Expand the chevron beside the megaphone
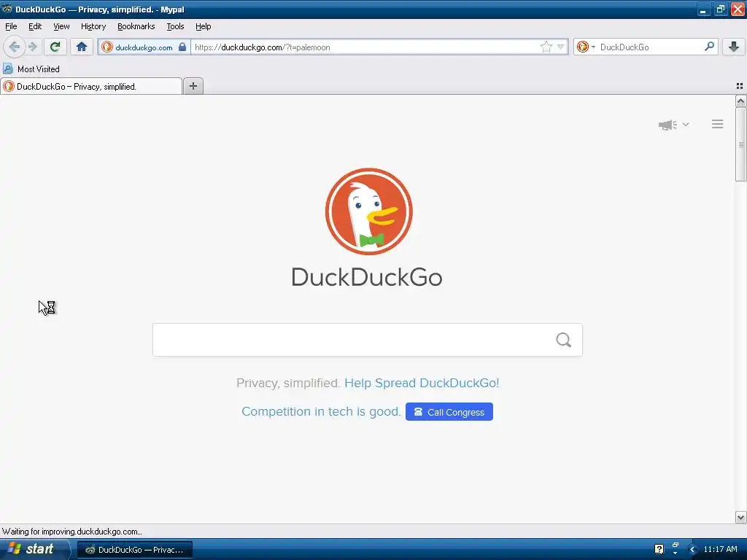This screenshot has height=560, width=747. coord(686,125)
